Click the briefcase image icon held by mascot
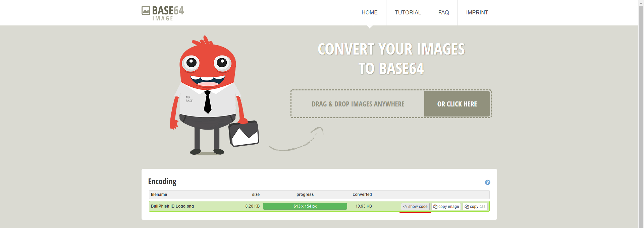Screen dimensions: 644x228 click(x=244, y=134)
